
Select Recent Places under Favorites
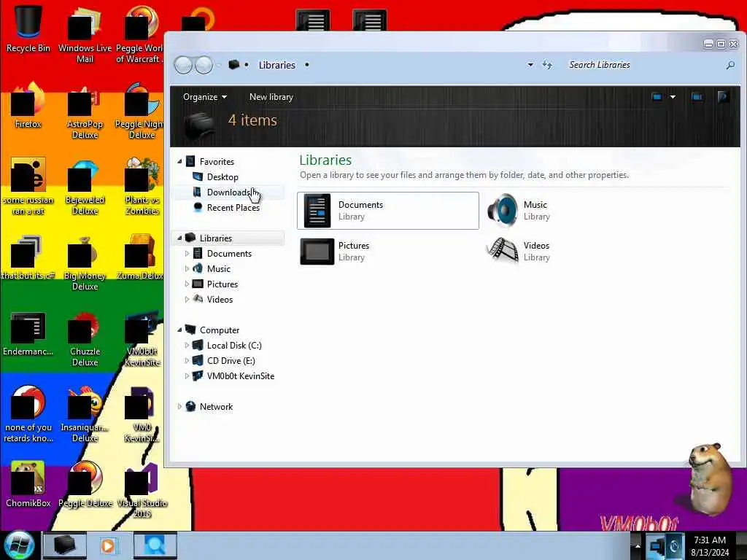coord(233,208)
